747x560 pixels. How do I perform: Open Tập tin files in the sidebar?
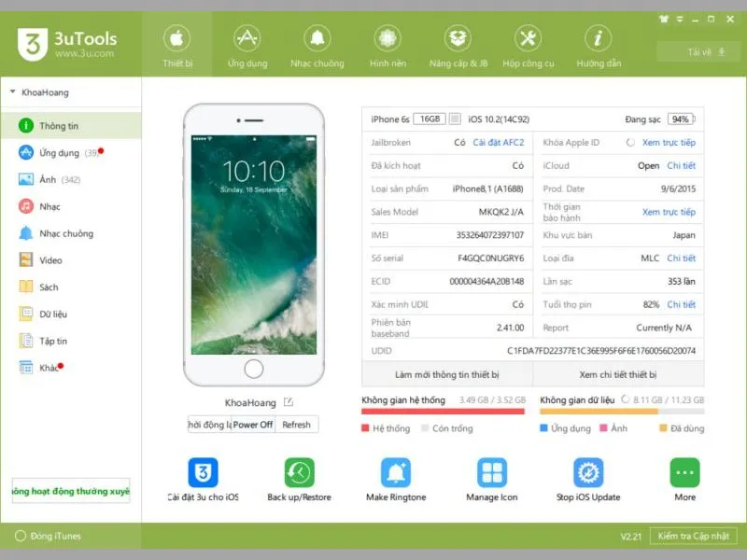point(71,341)
